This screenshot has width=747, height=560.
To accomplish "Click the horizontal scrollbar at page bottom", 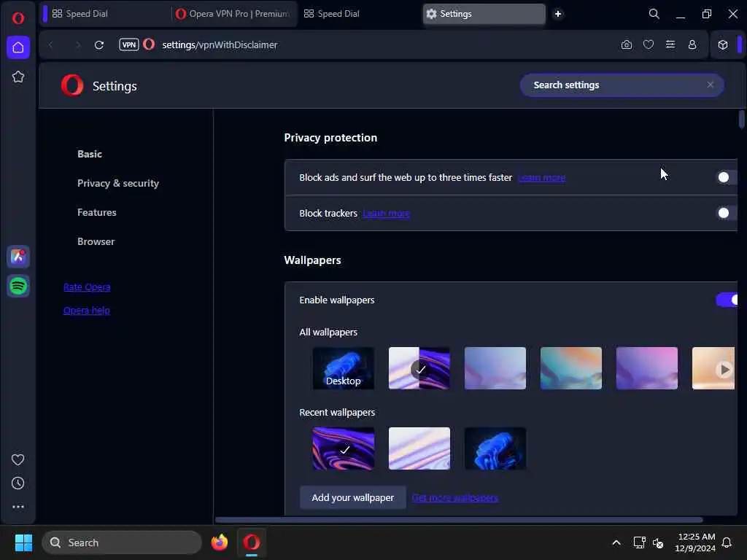I will 459,519.
